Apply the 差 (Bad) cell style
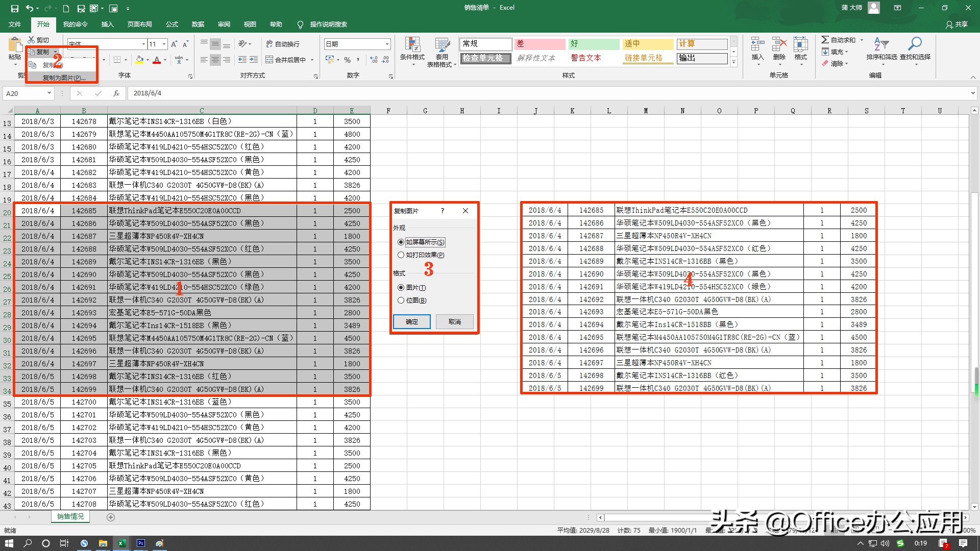The height and width of the screenshot is (551, 980). [x=540, y=44]
